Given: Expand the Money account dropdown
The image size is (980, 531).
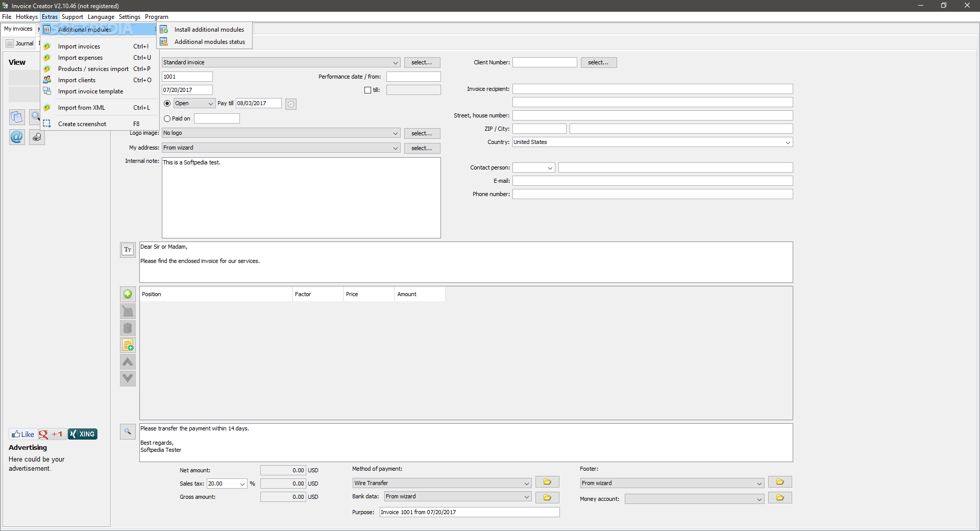Looking at the screenshot, I should (x=759, y=499).
